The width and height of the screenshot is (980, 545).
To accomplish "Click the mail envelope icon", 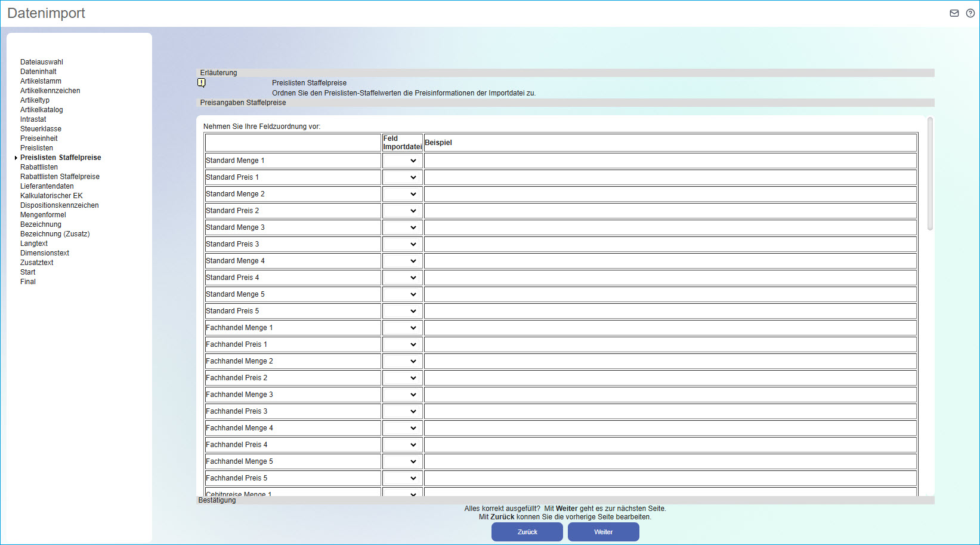I will coord(954,13).
